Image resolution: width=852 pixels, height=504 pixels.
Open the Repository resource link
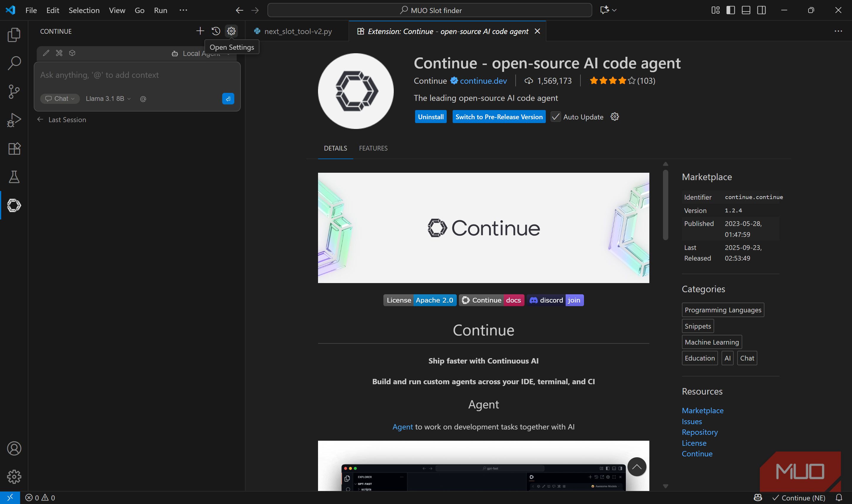700,432
